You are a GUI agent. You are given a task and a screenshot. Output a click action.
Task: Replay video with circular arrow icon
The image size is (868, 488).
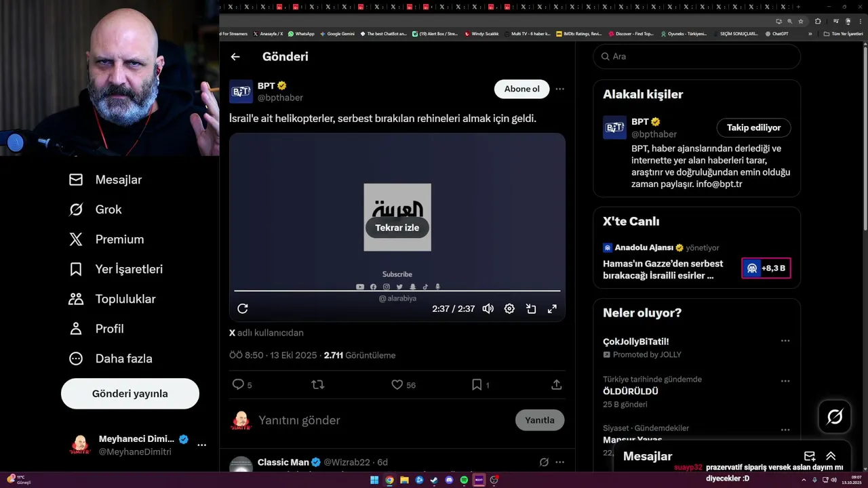[x=243, y=308]
